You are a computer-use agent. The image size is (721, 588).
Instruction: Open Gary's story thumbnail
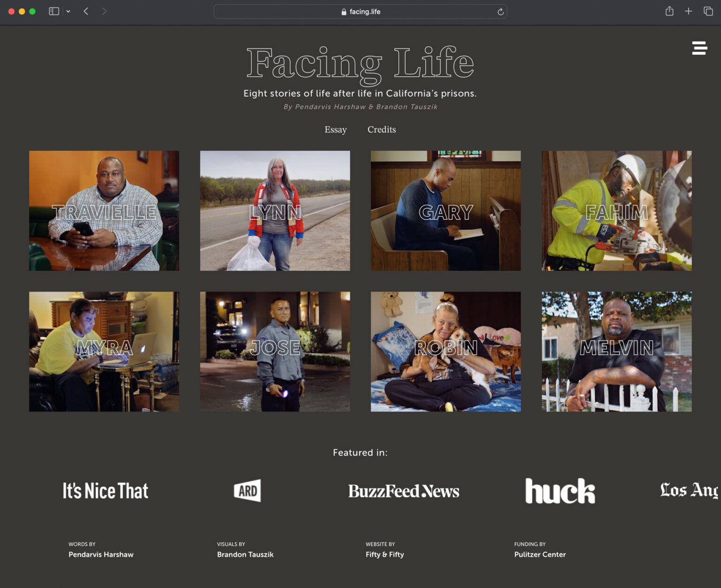pos(446,211)
